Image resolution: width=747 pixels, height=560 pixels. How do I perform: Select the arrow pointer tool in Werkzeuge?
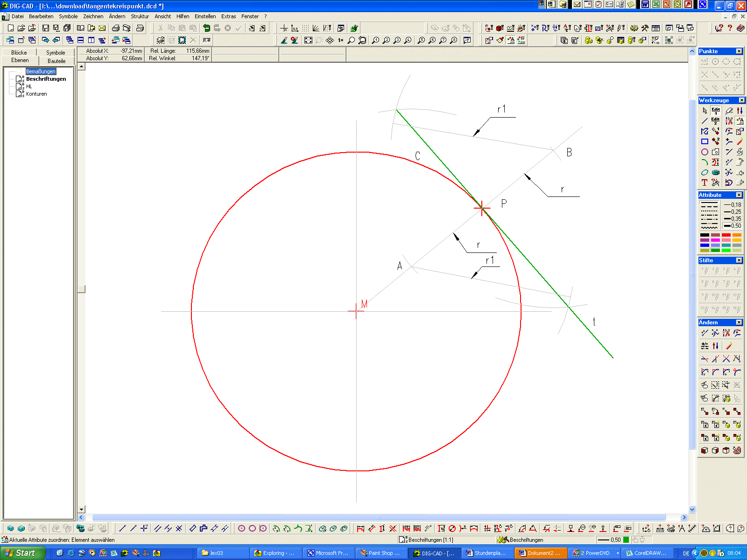click(705, 111)
